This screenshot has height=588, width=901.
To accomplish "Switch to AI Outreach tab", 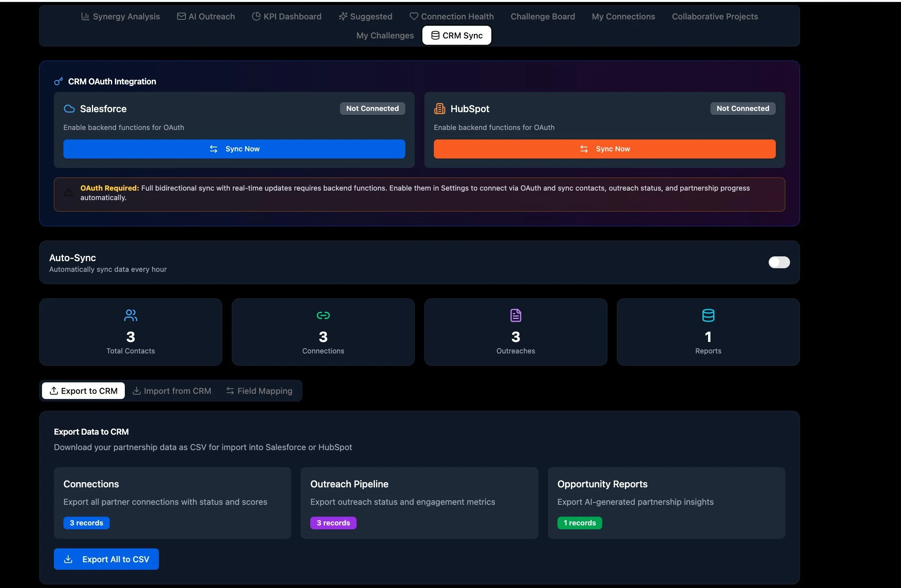I will tap(206, 17).
